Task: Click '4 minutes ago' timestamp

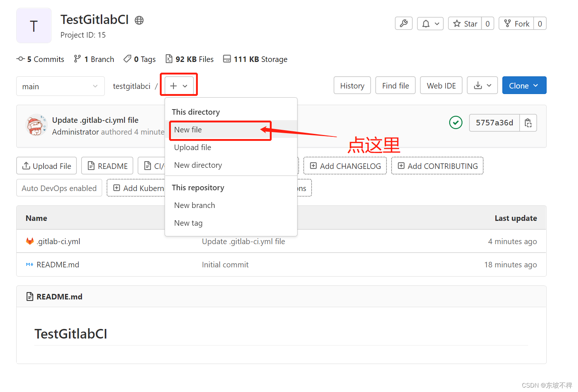Action: pyautogui.click(x=512, y=242)
